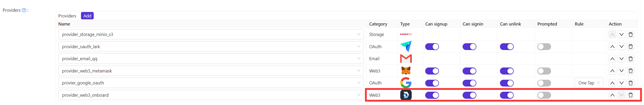Click the Providers help question mark icon
Viewport: 644px width, 105px height.
24,10
